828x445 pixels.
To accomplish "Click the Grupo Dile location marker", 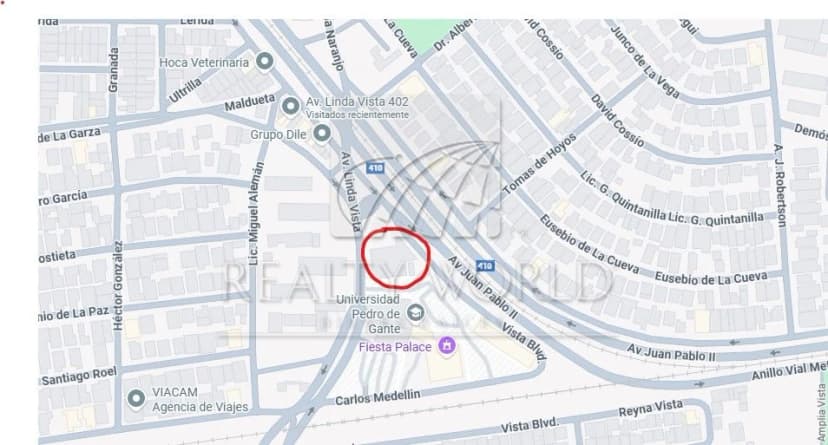I will point(322,133).
